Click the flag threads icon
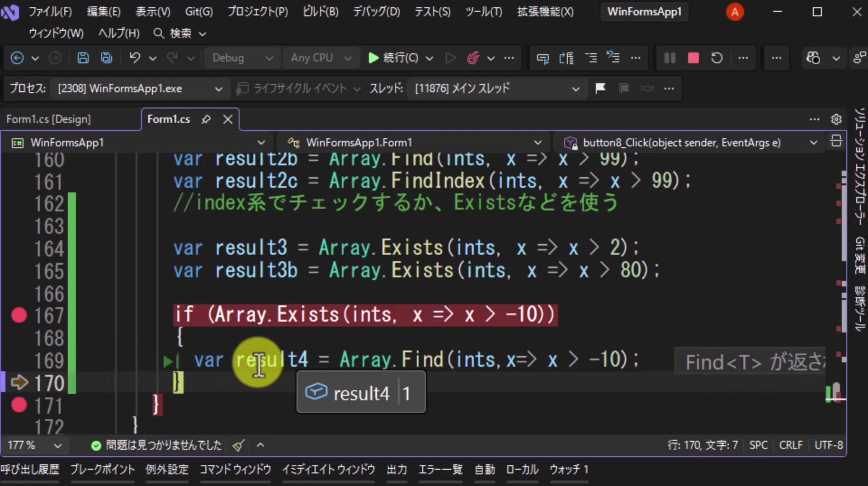868x486 pixels. coord(600,88)
